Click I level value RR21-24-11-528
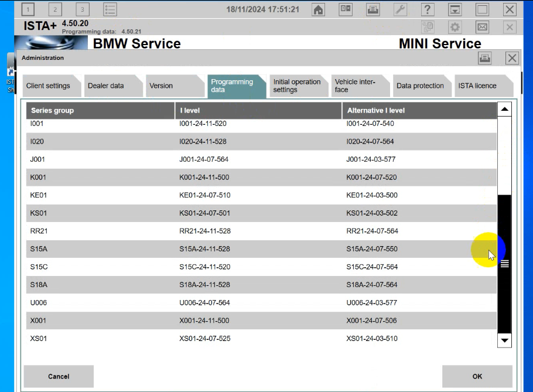Viewport: 533px width, 392px height. (205, 231)
